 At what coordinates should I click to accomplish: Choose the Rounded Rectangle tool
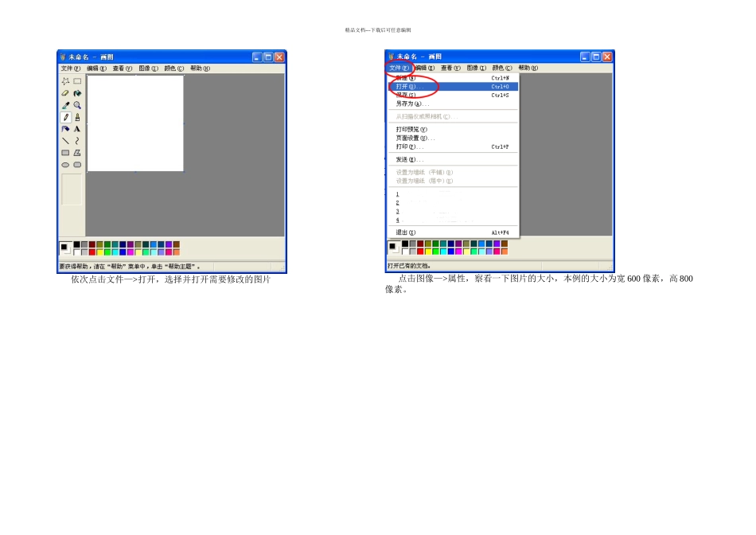(77, 165)
